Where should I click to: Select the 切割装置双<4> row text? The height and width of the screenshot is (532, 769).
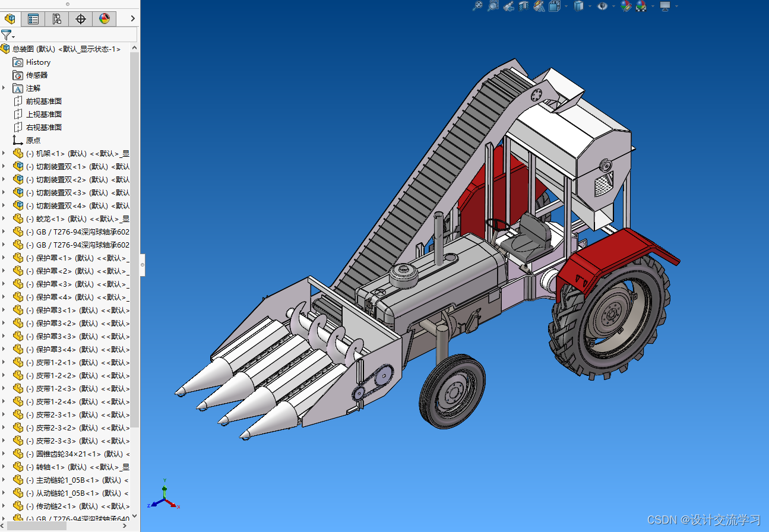tap(78, 205)
